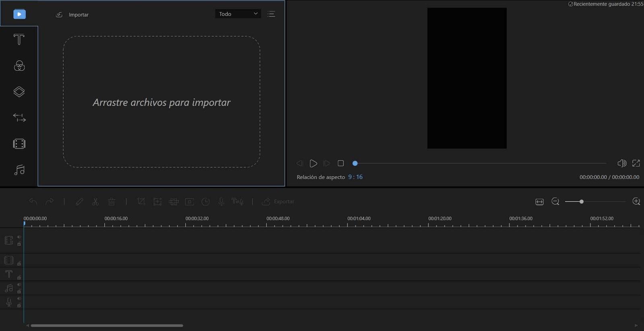Mute the music track
The image size is (644, 331).
19,285
